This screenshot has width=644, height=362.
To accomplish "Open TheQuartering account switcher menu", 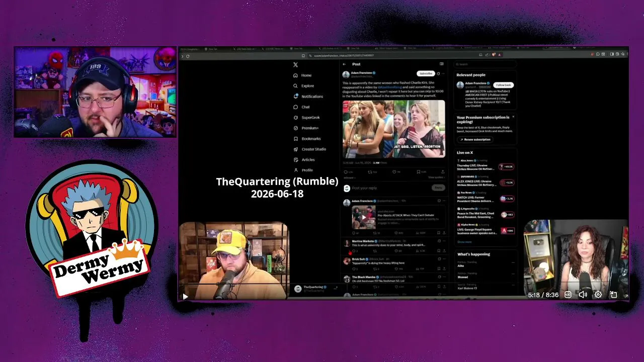I will (x=315, y=289).
